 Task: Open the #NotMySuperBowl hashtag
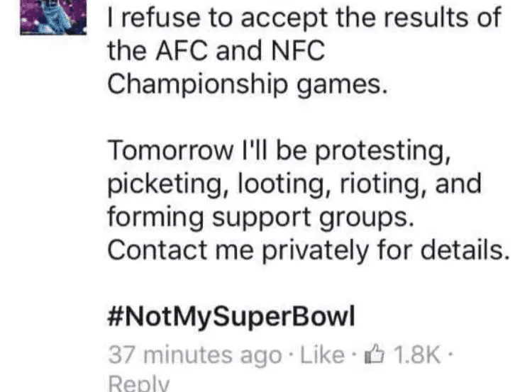click(x=230, y=315)
